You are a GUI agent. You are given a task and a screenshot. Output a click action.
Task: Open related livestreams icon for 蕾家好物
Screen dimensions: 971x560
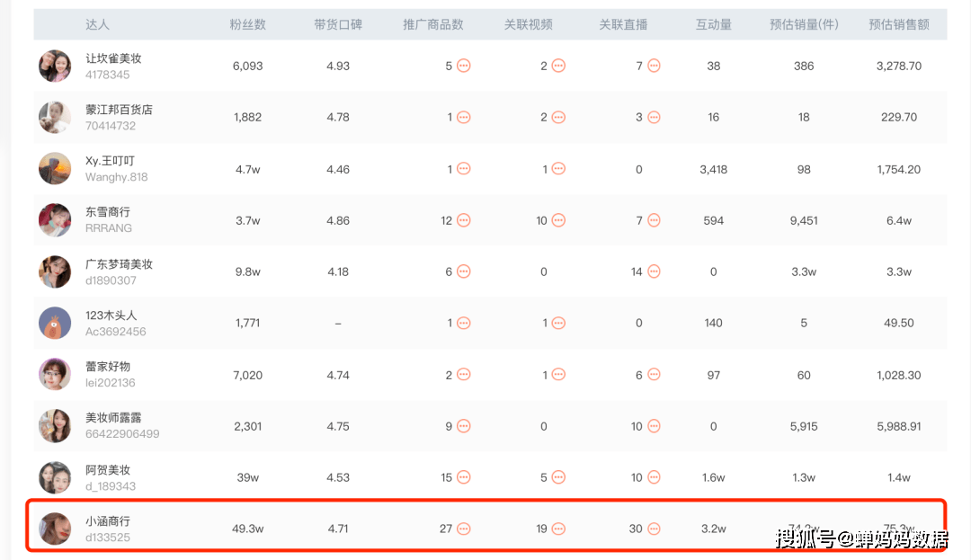654,374
